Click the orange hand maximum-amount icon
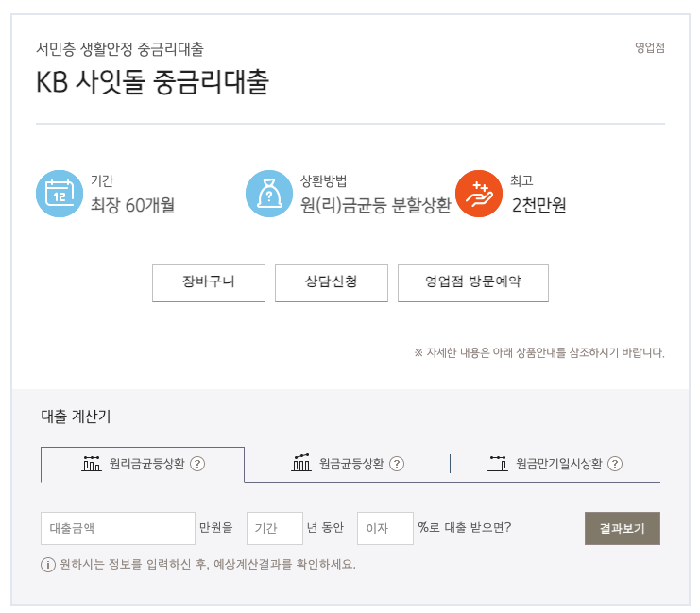 [479, 194]
